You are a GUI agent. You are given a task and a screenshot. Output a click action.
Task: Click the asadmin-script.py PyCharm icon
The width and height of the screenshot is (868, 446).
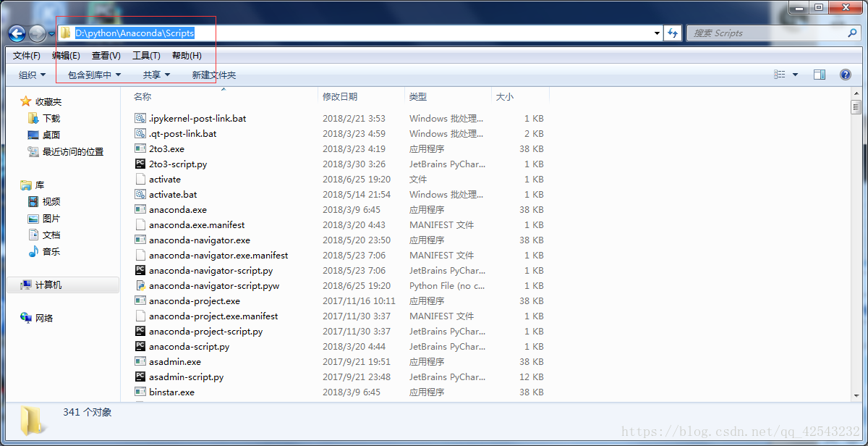point(140,376)
